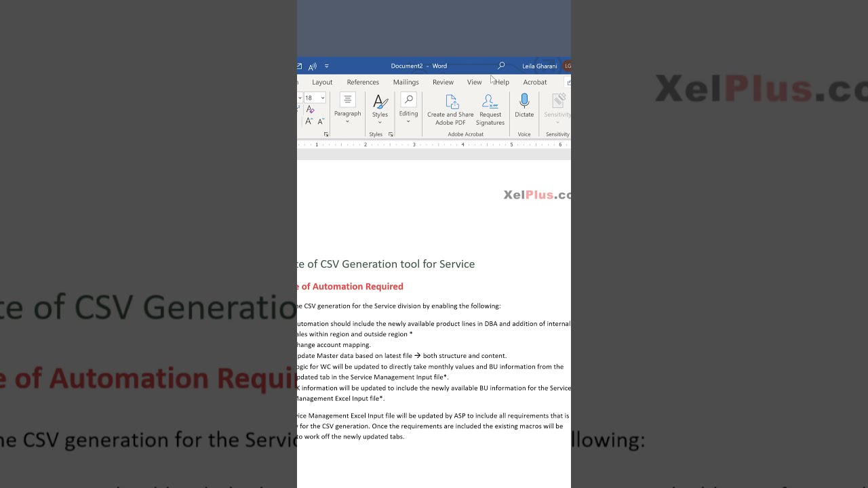Click the text 'ales within region and outside region *'
Viewport: 868px width, 488px height.
click(x=355, y=334)
